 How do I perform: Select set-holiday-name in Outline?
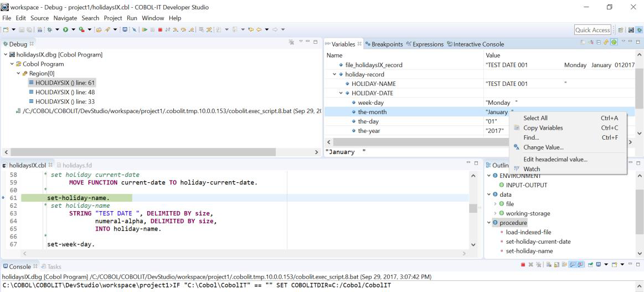(x=529, y=251)
